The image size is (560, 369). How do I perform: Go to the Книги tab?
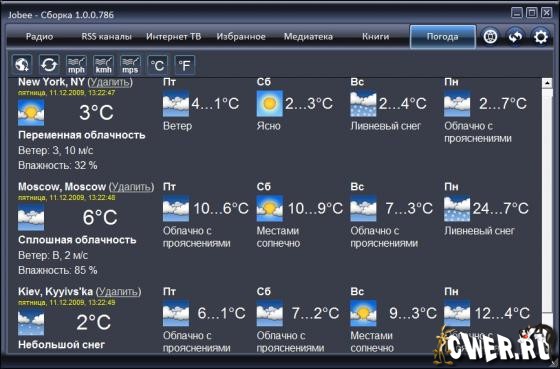[375, 36]
